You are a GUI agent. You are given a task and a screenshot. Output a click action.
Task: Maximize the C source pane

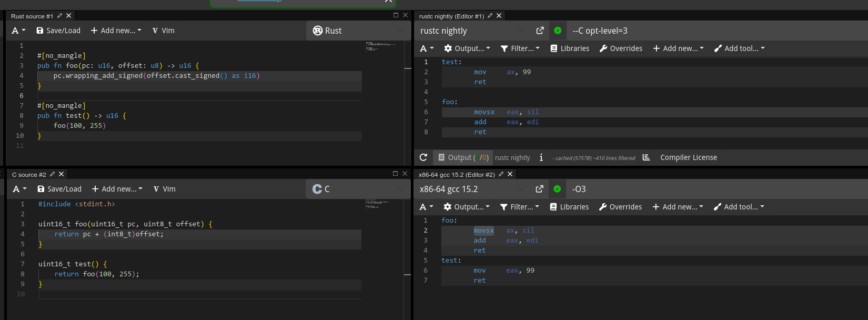[395, 173]
